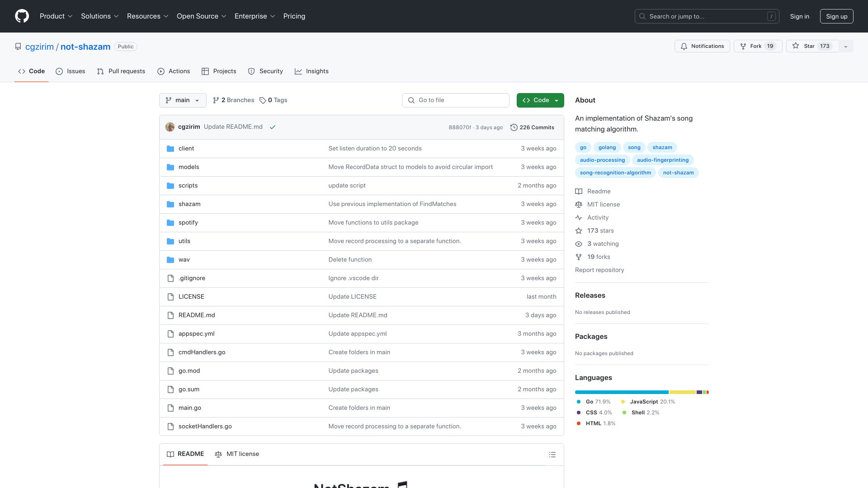Click the branches icon beside 2 Branches
The height and width of the screenshot is (488, 868).
click(216, 100)
